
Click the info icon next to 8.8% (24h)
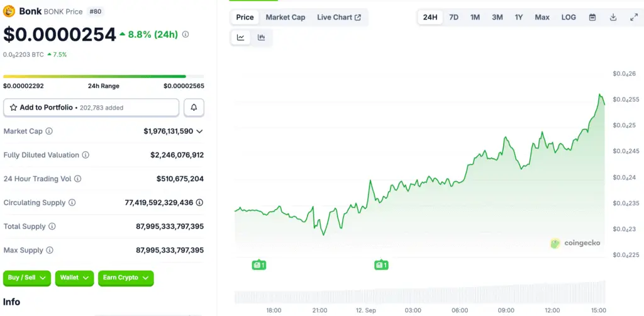tap(186, 35)
